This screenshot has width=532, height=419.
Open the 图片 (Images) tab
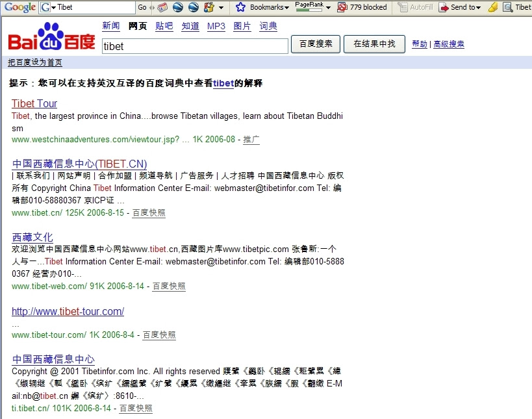(x=242, y=26)
